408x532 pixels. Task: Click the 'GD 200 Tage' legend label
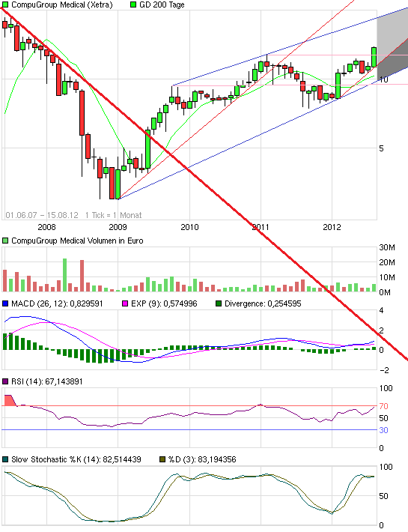(162, 4)
